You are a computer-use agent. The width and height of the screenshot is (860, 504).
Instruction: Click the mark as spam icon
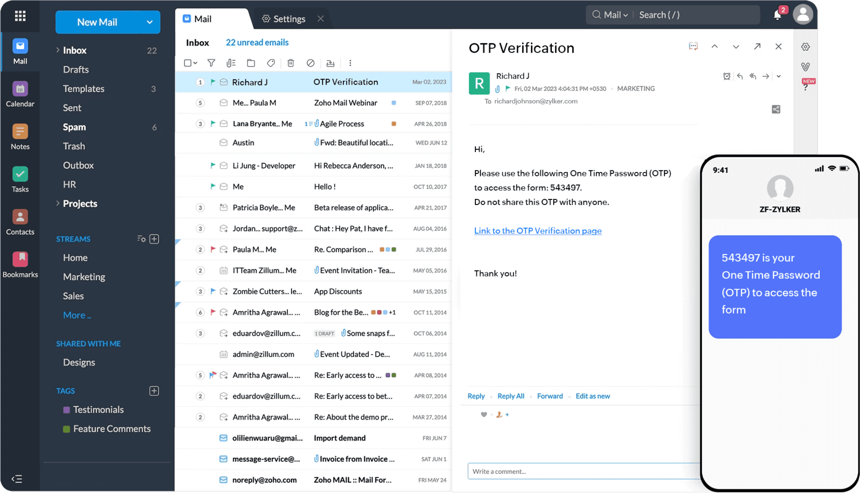311,63
